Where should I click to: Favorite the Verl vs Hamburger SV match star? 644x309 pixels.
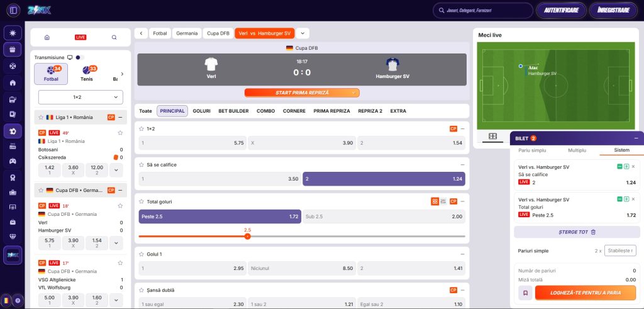[x=120, y=205]
